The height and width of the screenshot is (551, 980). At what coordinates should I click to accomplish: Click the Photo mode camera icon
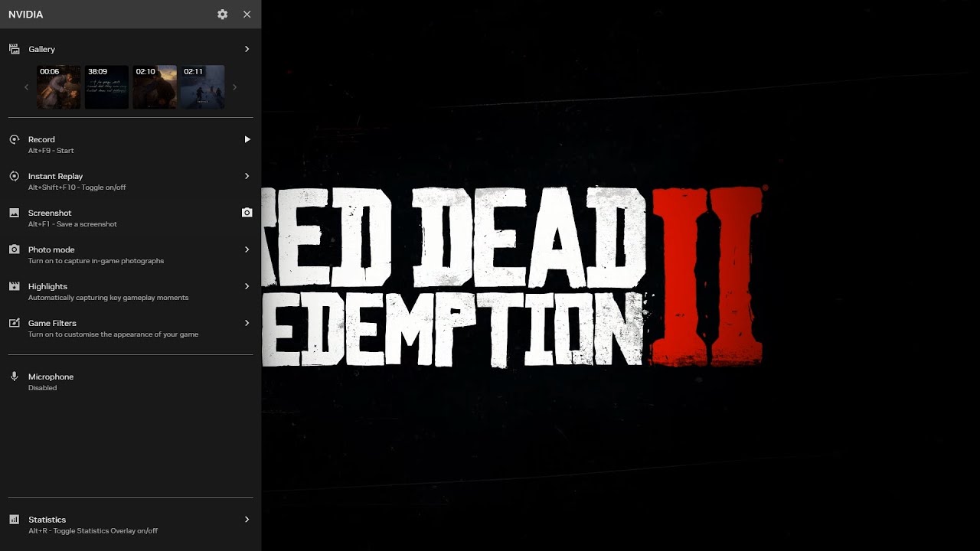[14, 249]
